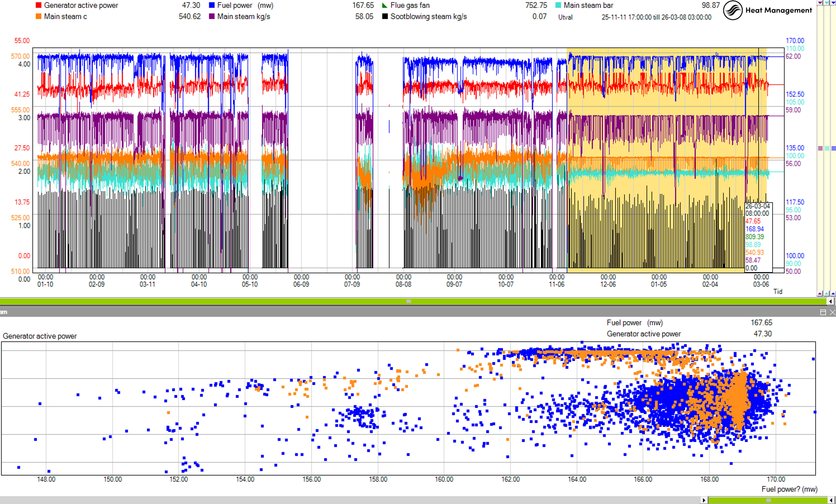Click right arrow of scatter plot scrollbar
The height and width of the screenshot is (504, 836).
click(704, 500)
